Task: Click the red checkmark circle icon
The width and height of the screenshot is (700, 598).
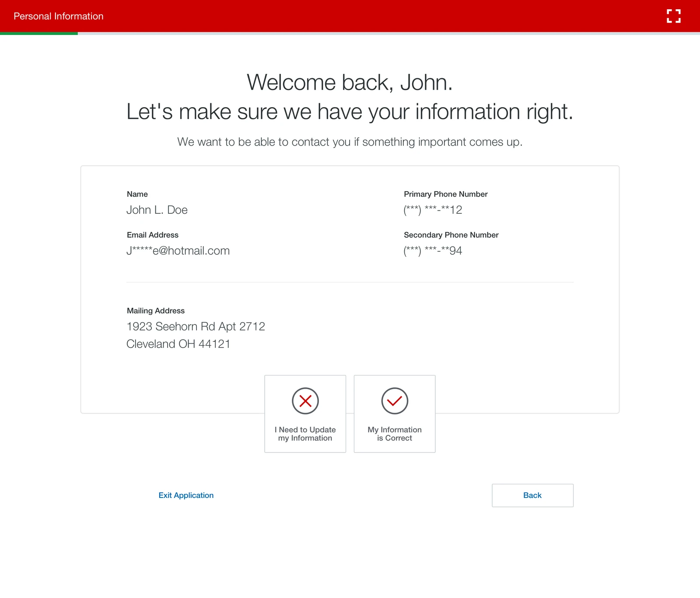Action: pyautogui.click(x=395, y=401)
